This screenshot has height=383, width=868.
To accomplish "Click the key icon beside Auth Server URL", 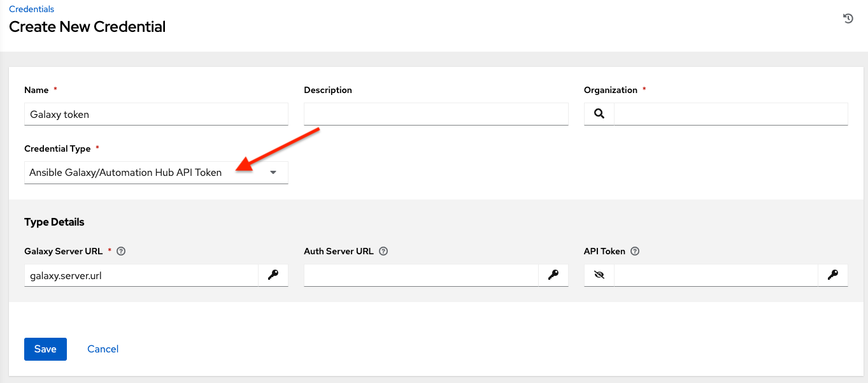I will pyautogui.click(x=553, y=275).
